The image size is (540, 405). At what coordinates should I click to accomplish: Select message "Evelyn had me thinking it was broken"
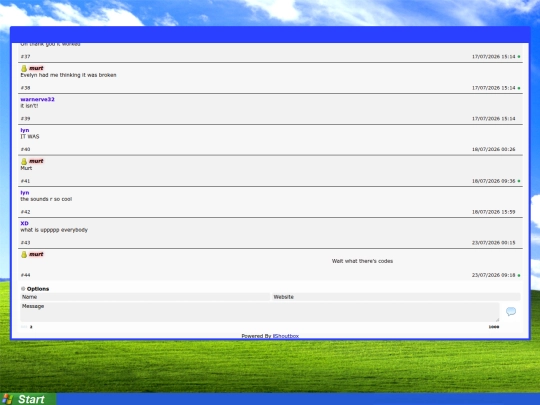[x=68, y=75]
